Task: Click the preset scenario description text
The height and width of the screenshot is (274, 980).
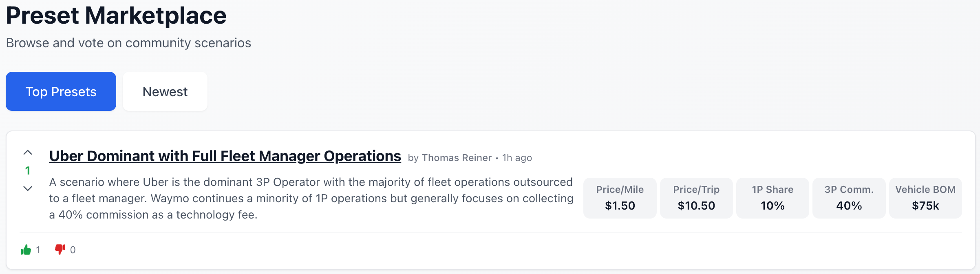Action: point(311,198)
